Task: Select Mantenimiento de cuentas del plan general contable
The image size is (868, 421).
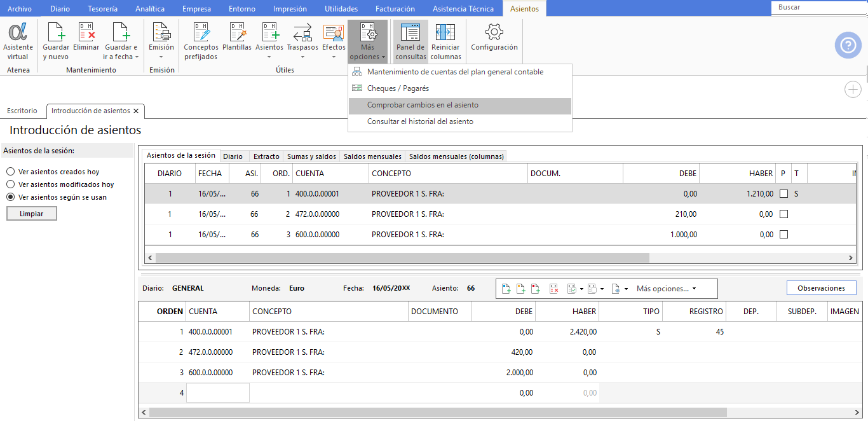Action: (x=460, y=72)
